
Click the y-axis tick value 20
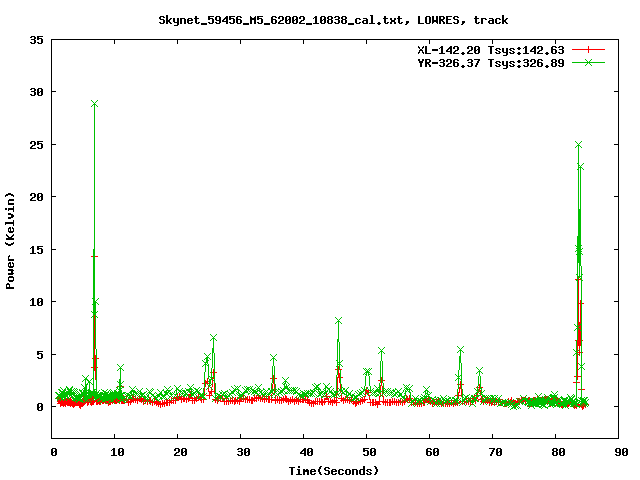[x=36, y=197]
